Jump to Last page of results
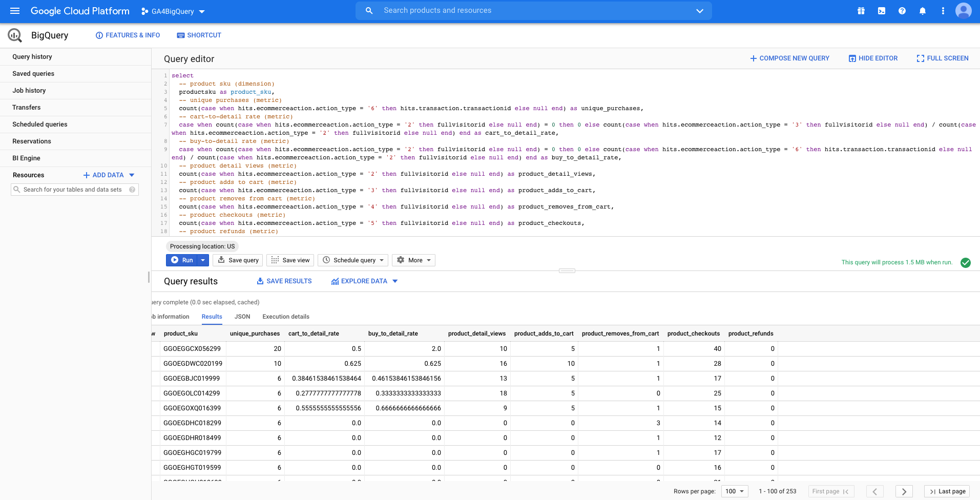The image size is (980, 500). tap(947, 491)
